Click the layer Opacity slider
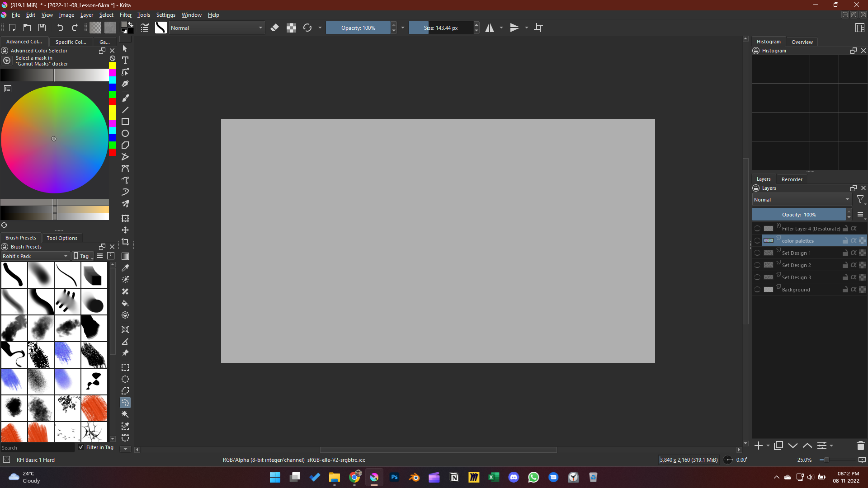This screenshot has height=488, width=868. click(799, 215)
